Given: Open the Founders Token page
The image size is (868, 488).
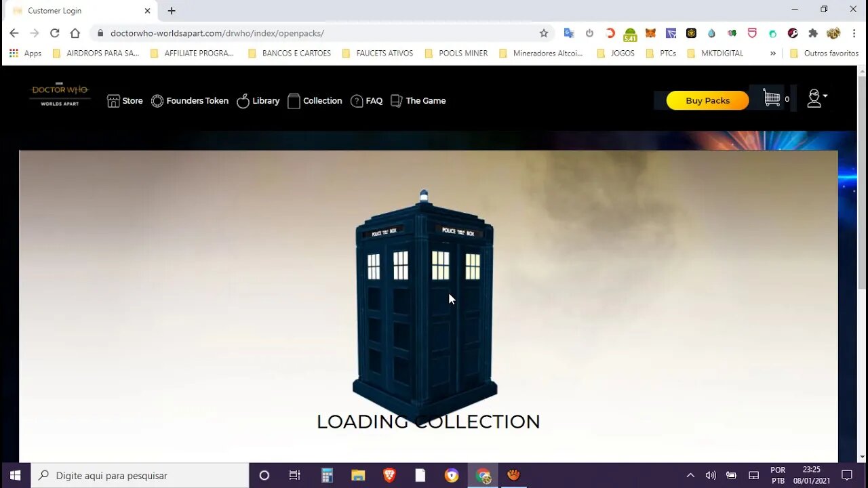Looking at the screenshot, I should click(190, 101).
